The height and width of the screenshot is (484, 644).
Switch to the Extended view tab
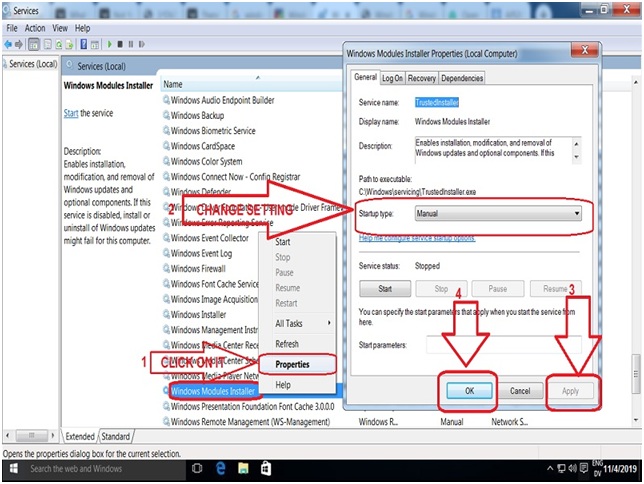tap(80, 436)
